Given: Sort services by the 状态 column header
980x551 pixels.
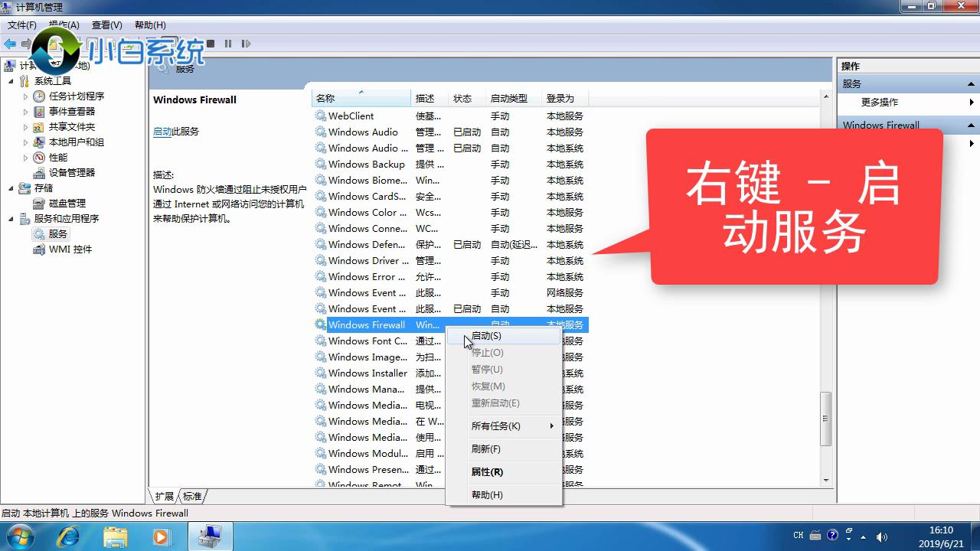Looking at the screenshot, I should pyautogui.click(x=467, y=98).
